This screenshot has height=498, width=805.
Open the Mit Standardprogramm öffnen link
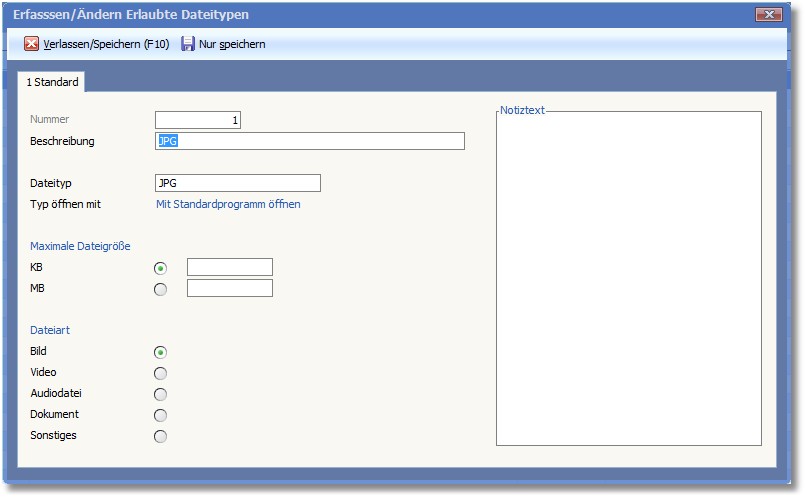228,204
